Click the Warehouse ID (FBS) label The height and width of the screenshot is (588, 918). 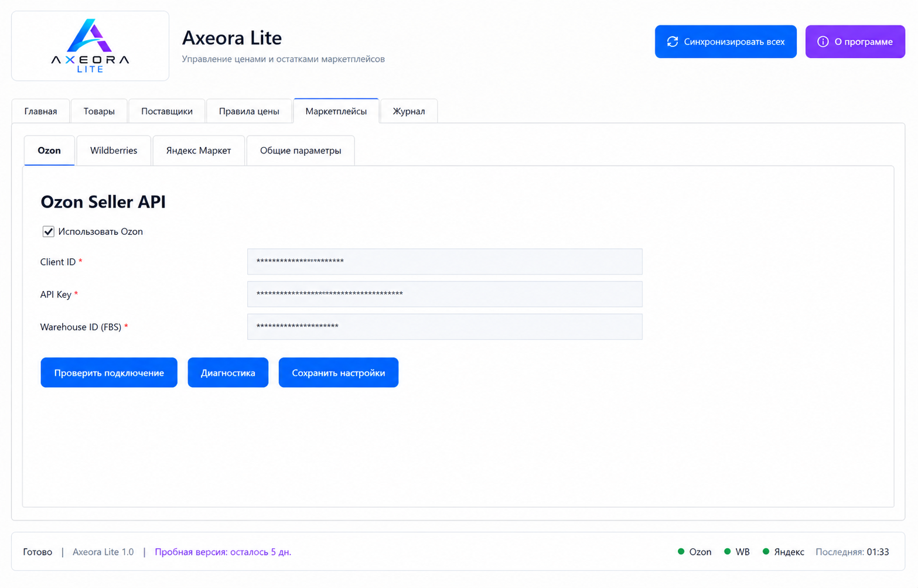click(81, 327)
